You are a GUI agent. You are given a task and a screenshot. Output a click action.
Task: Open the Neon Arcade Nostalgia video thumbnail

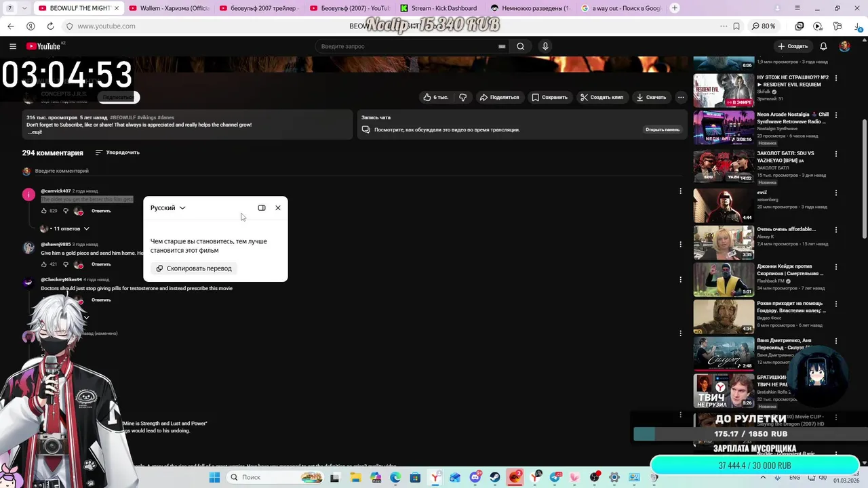click(724, 127)
